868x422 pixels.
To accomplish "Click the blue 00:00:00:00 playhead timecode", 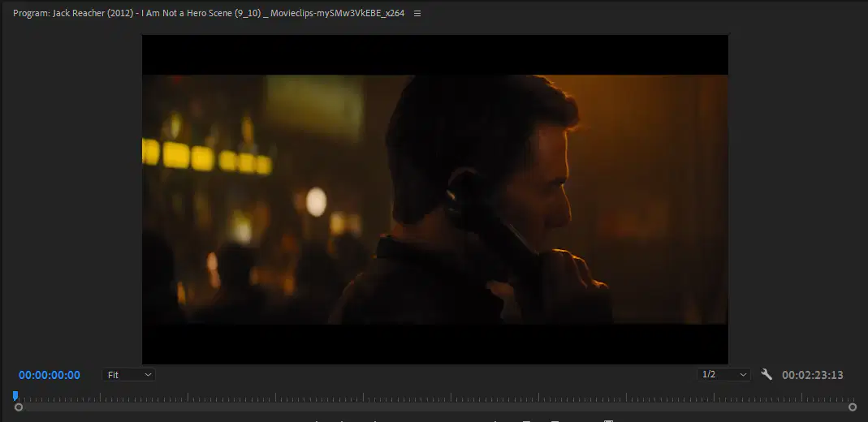I will (x=50, y=375).
